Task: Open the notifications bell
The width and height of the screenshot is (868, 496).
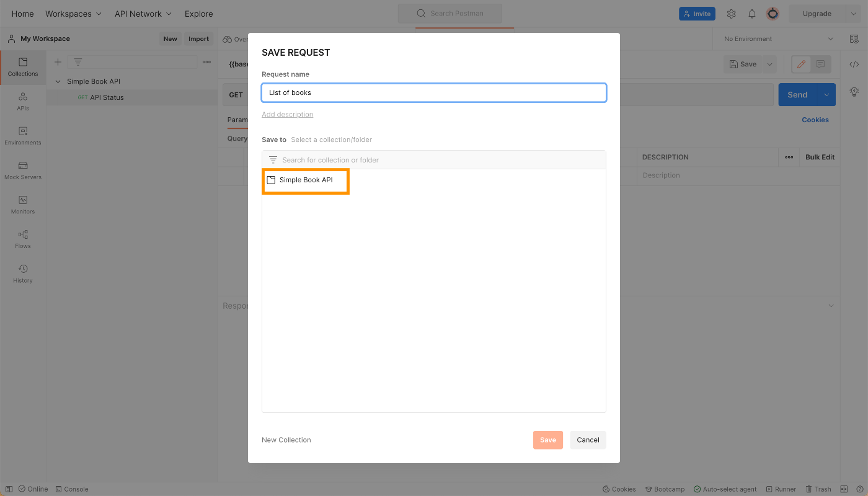Action: (x=752, y=14)
